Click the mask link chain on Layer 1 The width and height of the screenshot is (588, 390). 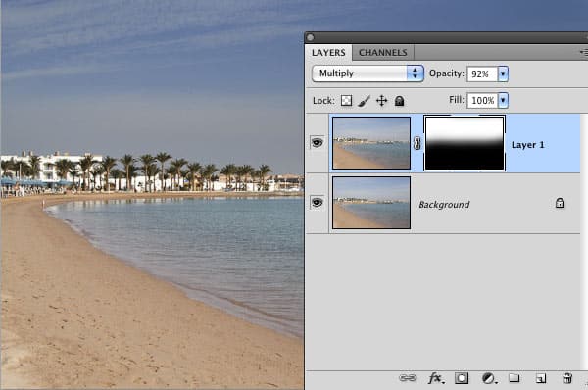417,143
